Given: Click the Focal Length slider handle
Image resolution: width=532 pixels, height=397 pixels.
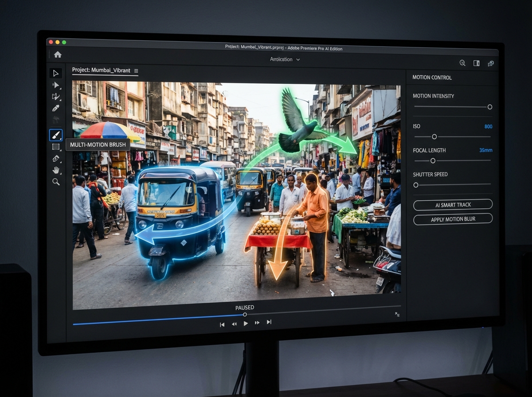Looking at the screenshot, I should pyautogui.click(x=433, y=161).
